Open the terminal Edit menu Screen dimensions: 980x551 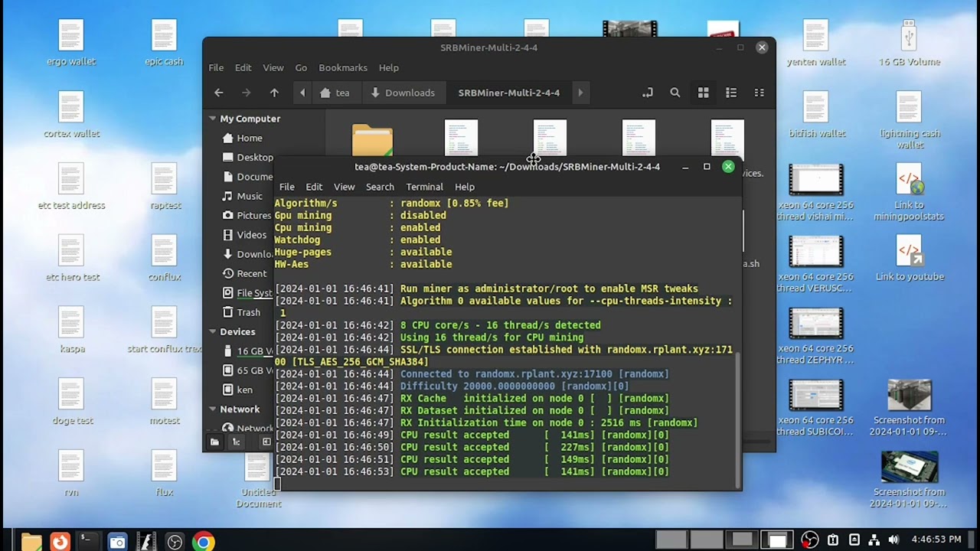[314, 187]
